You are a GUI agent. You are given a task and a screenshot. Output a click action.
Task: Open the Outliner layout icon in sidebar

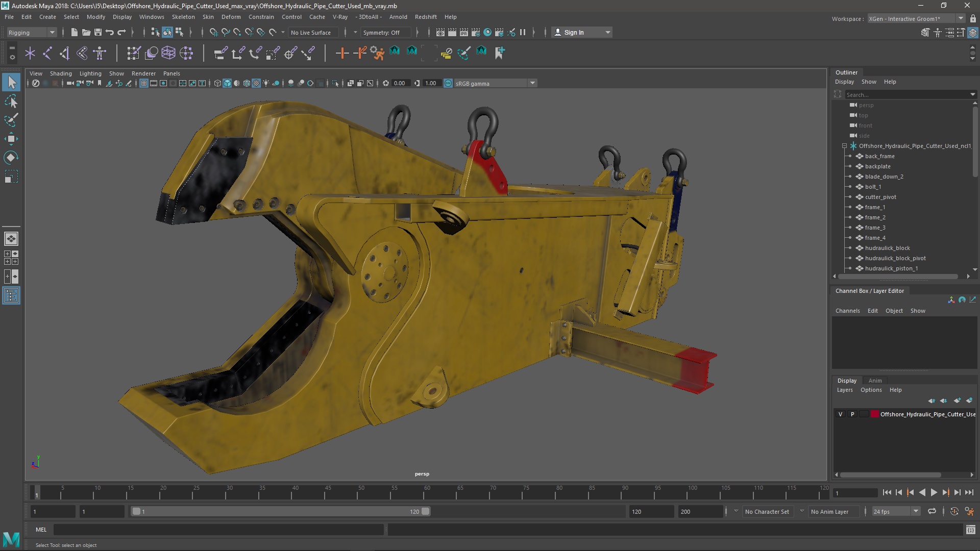tap(11, 295)
